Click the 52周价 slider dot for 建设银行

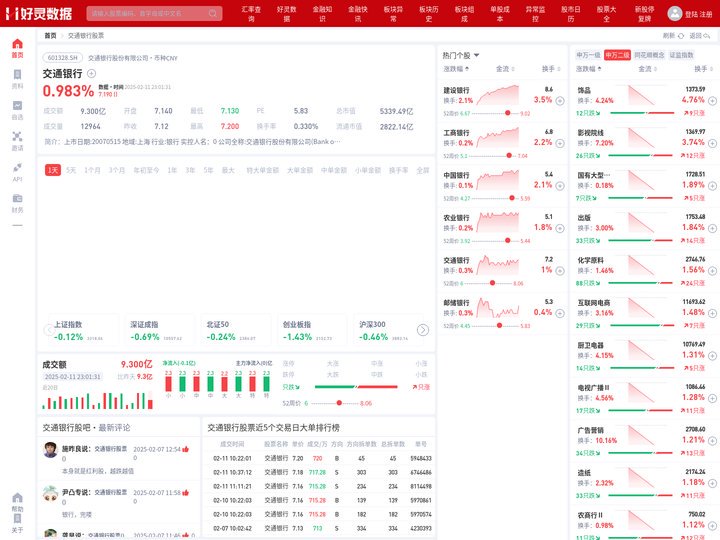pos(507,112)
